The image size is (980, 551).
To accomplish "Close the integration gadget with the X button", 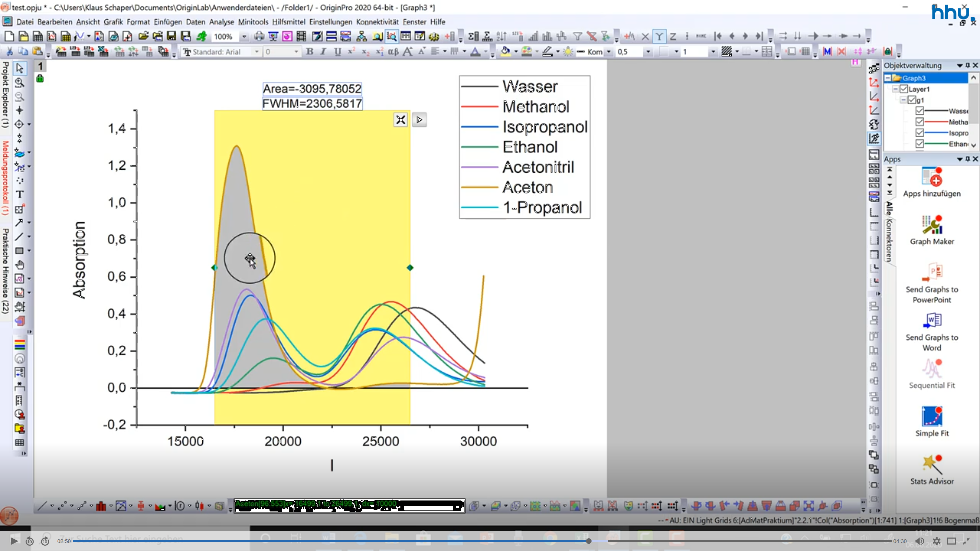I will point(400,120).
